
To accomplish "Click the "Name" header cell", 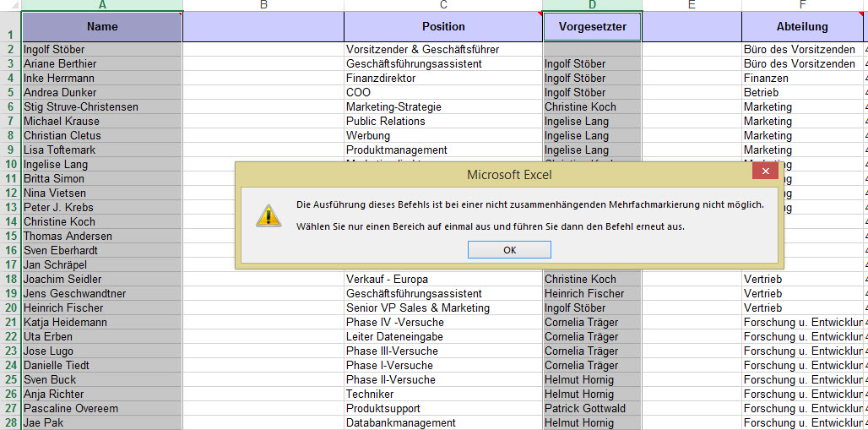I will pos(102,27).
